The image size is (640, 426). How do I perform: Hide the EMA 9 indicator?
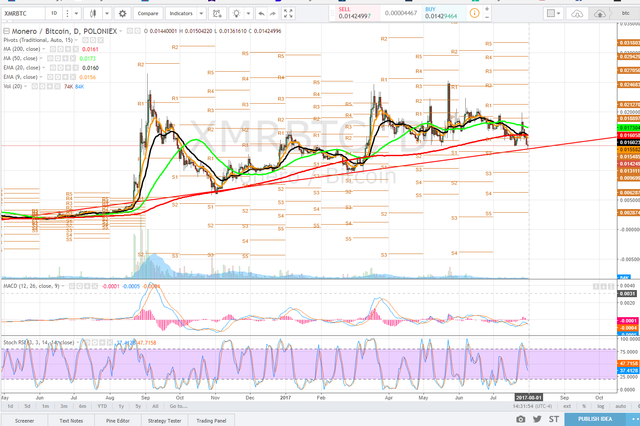tap(51, 77)
